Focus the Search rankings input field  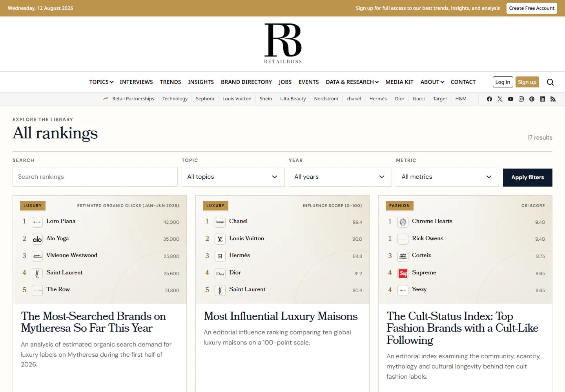[95, 177]
